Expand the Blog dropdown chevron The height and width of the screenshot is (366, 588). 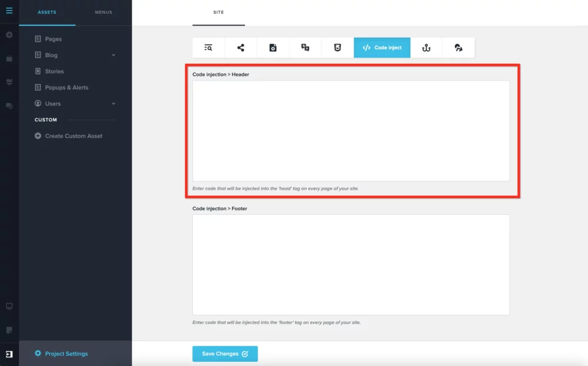pyautogui.click(x=113, y=55)
